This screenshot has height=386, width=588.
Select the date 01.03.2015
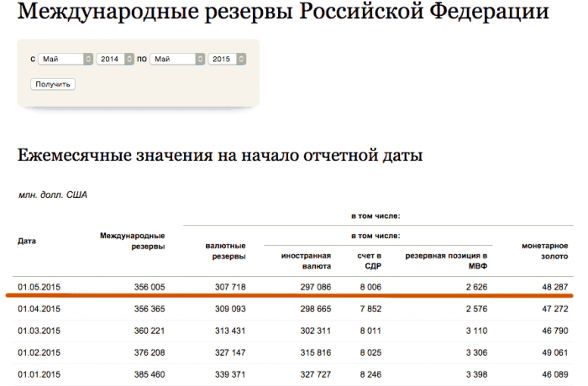[x=39, y=331]
